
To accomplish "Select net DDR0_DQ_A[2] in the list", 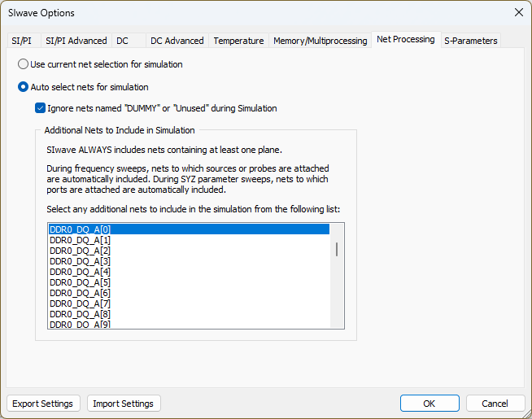I will point(189,251).
